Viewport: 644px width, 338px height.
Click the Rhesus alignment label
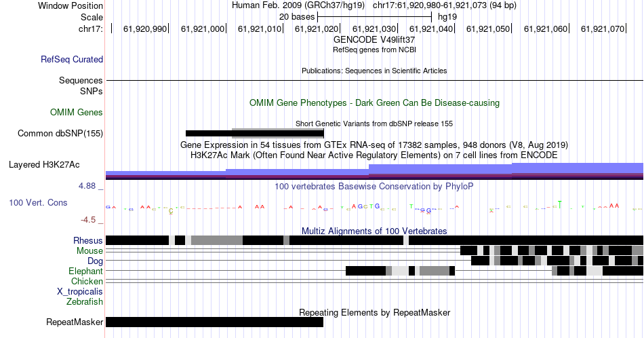tap(88, 240)
